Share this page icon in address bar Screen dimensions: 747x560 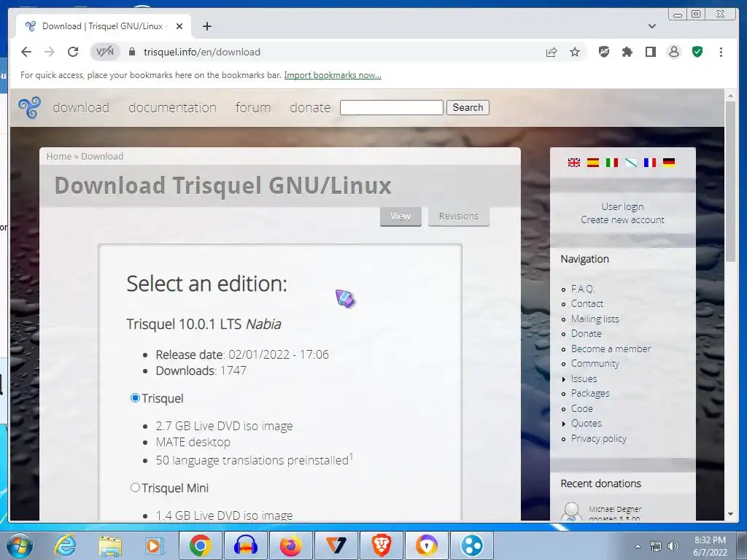point(551,52)
